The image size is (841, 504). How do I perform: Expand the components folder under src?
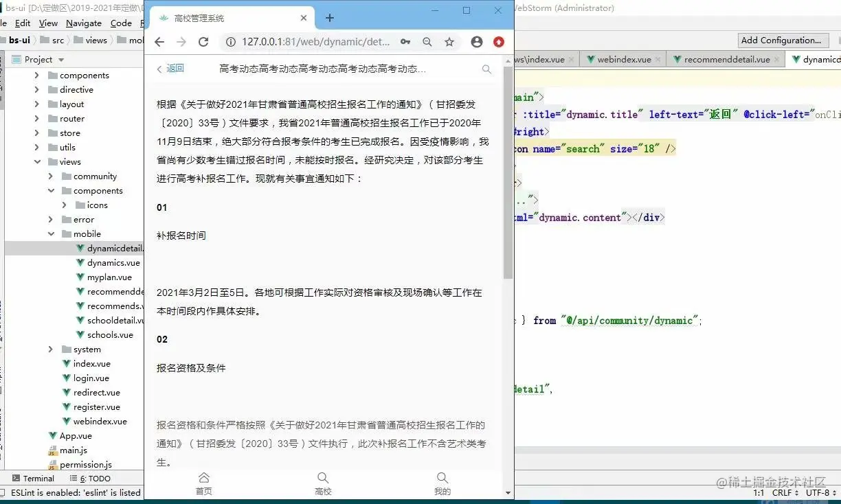click(x=37, y=76)
